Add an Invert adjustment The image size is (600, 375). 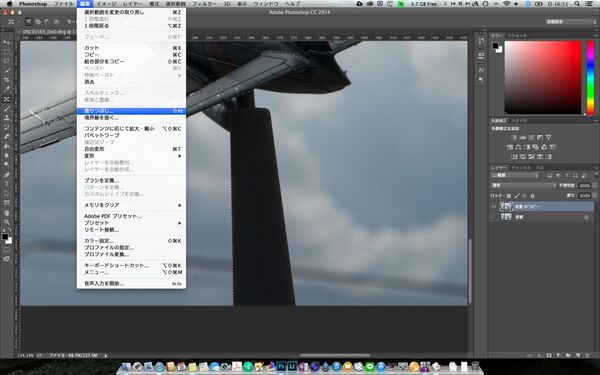(x=514, y=157)
